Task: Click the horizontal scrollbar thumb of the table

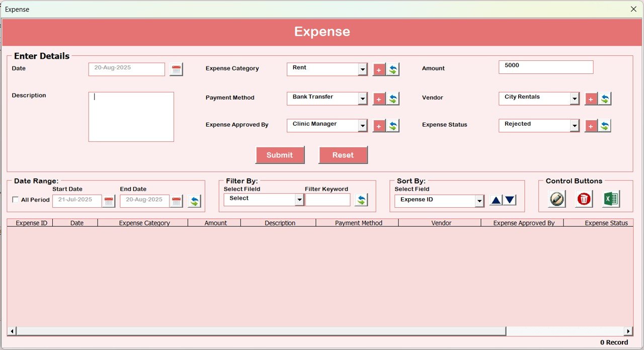Action: pyautogui.click(x=261, y=331)
